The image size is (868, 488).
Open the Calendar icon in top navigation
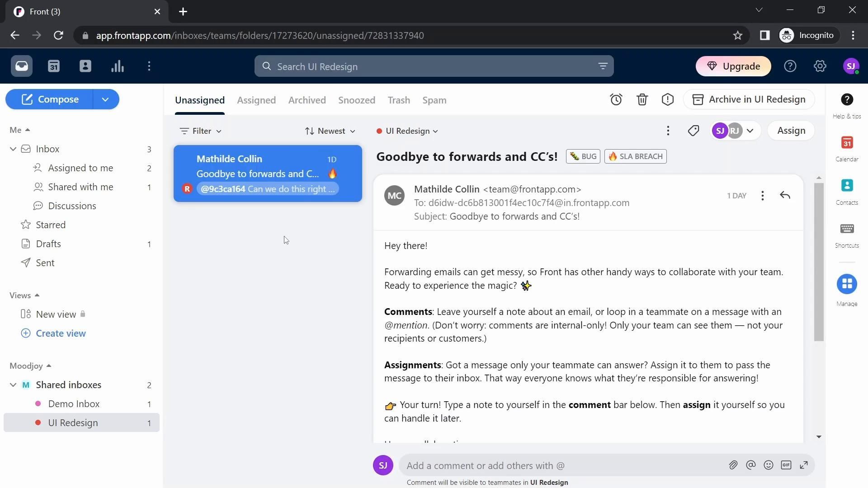point(54,66)
